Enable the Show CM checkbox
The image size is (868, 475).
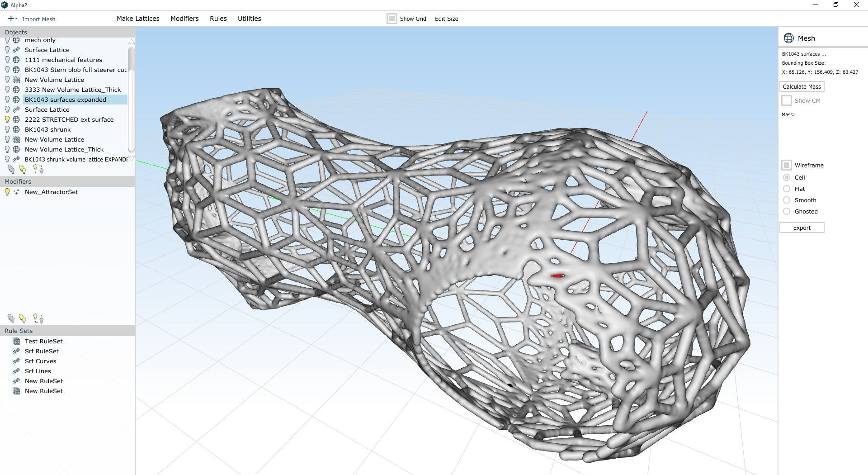coord(787,100)
